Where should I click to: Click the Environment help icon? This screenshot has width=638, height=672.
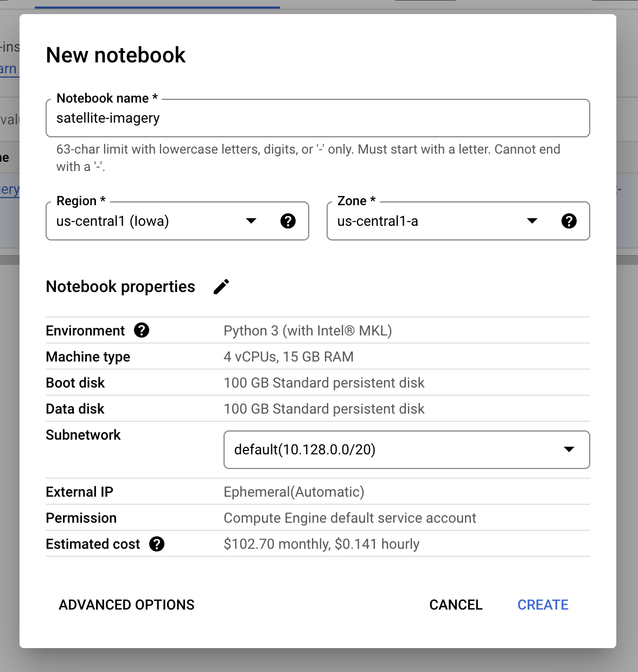141,330
